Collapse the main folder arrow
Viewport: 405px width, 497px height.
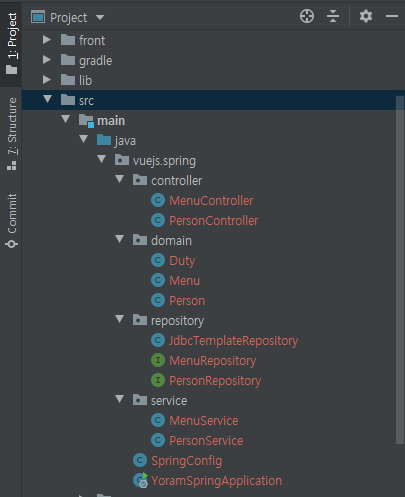(x=66, y=119)
